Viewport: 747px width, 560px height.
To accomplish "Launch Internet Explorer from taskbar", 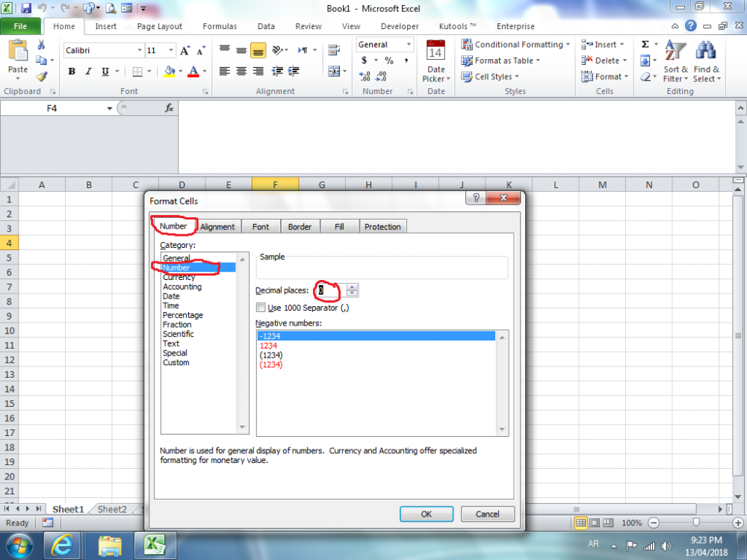I will (61, 546).
